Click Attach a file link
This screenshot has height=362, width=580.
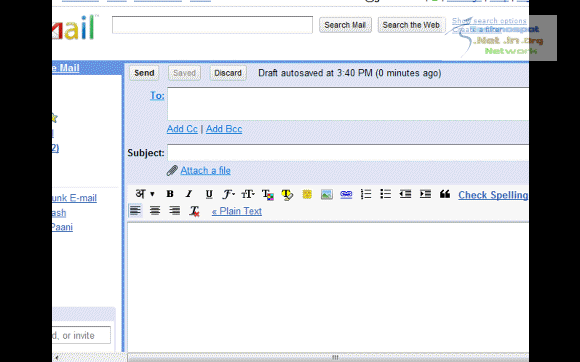point(205,170)
